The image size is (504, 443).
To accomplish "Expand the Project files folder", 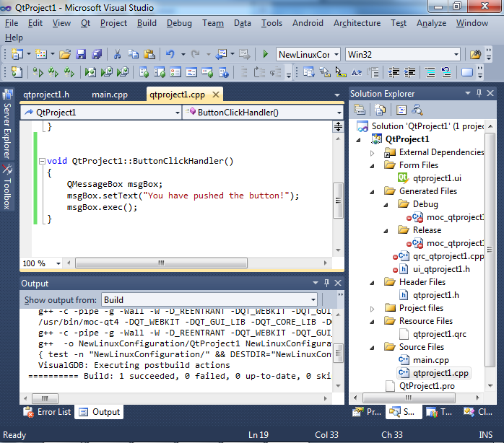I will pos(372,309).
